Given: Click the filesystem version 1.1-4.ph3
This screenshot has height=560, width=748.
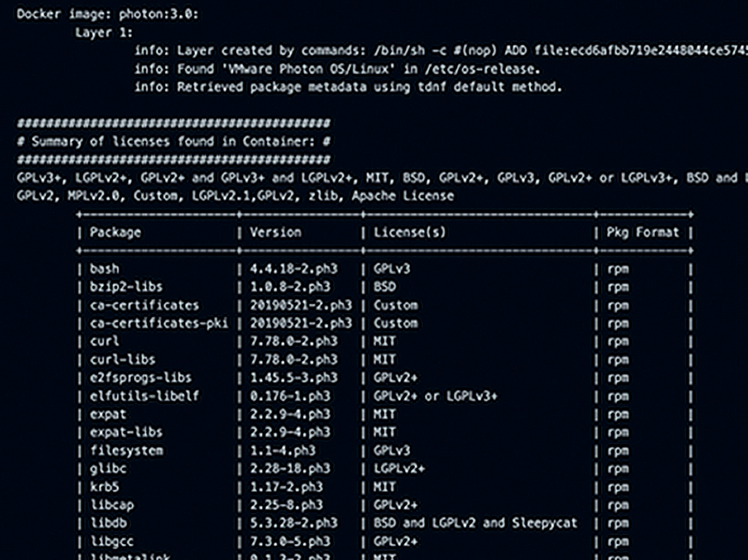Looking at the screenshot, I should click(283, 451).
